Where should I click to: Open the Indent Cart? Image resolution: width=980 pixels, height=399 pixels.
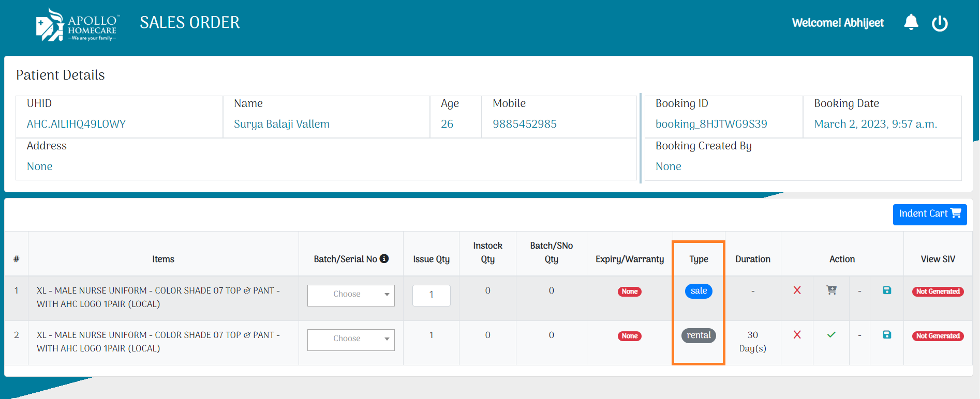[x=929, y=214]
